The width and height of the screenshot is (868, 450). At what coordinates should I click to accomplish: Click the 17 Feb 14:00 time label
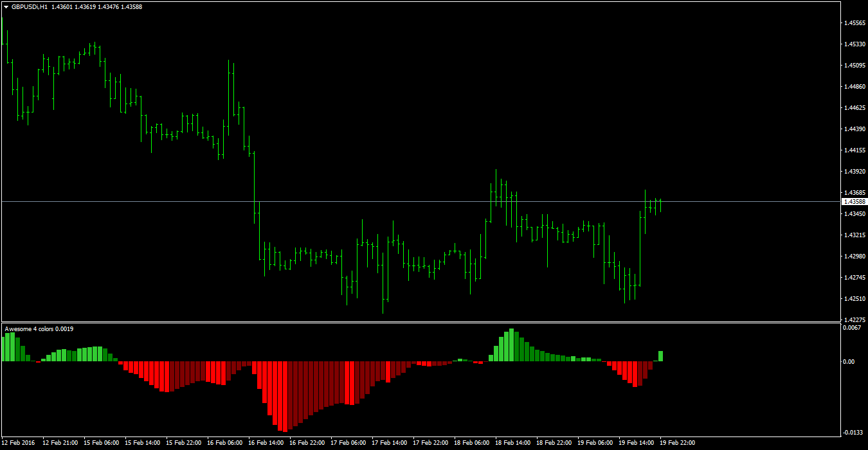coord(390,443)
